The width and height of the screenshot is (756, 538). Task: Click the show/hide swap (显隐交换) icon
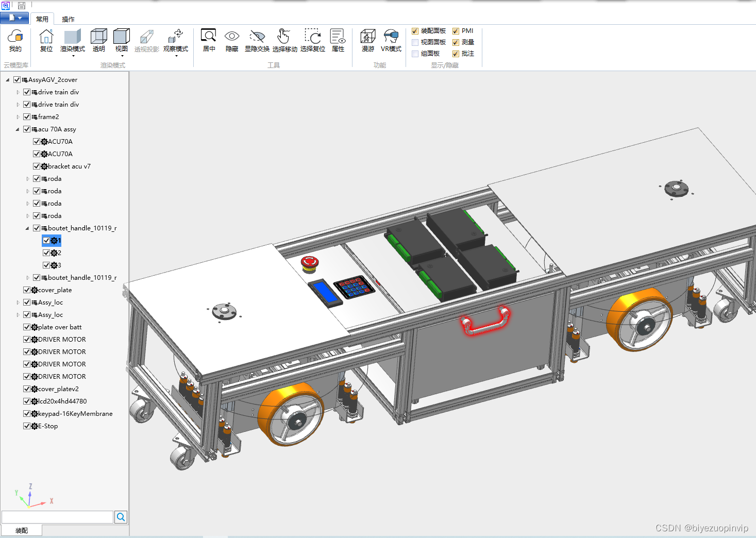tap(257, 36)
